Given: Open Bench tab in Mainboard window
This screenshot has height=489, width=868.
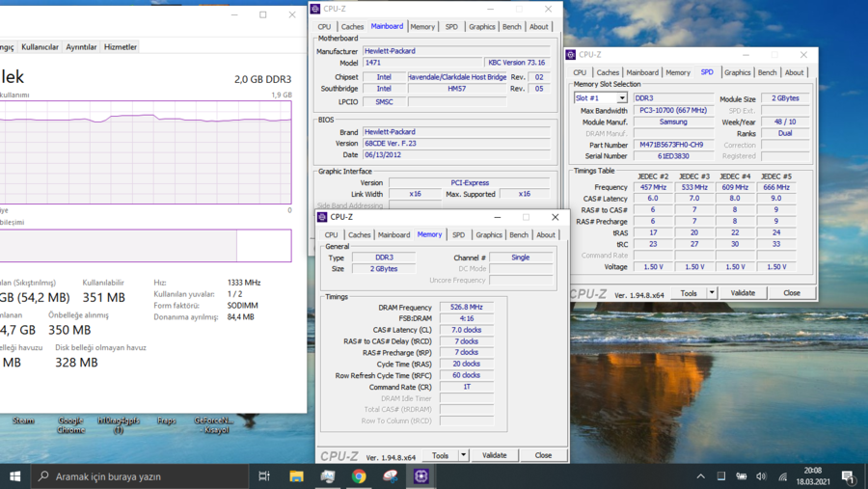Looking at the screenshot, I should [511, 27].
